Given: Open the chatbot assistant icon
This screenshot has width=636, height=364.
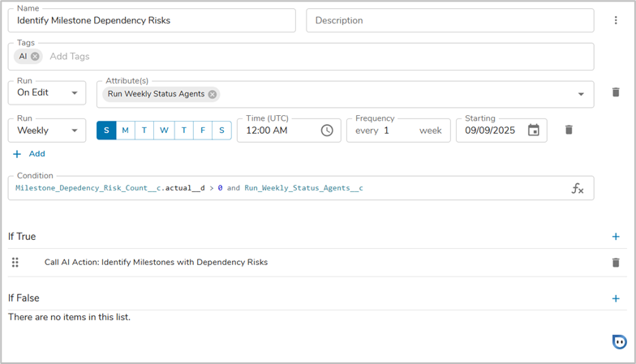Looking at the screenshot, I should 619,341.
